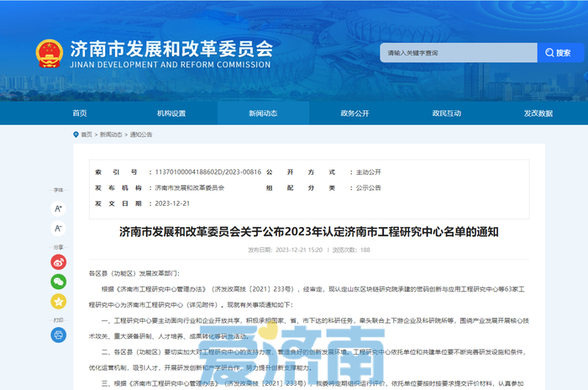Click the view count 浏览次数 188
The width and height of the screenshot is (588, 390).
tap(351, 250)
